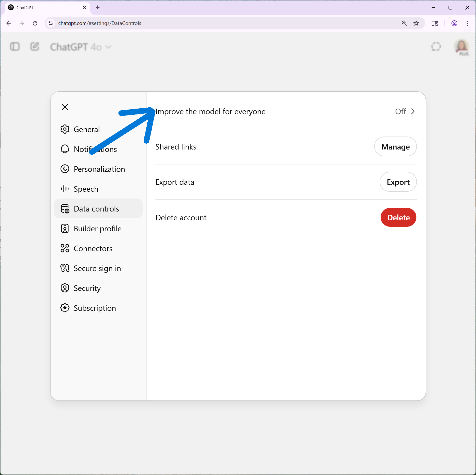
Task: Open the Security shield icon
Action: (65, 288)
